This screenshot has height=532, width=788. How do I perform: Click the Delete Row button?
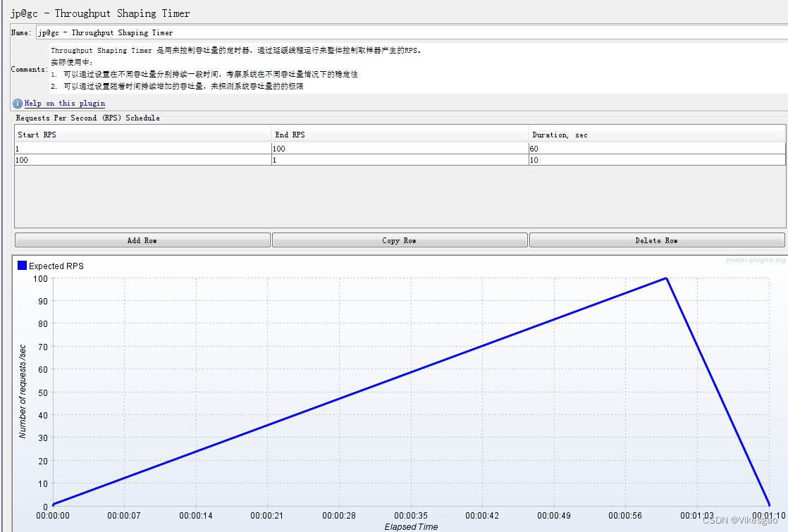click(x=657, y=240)
